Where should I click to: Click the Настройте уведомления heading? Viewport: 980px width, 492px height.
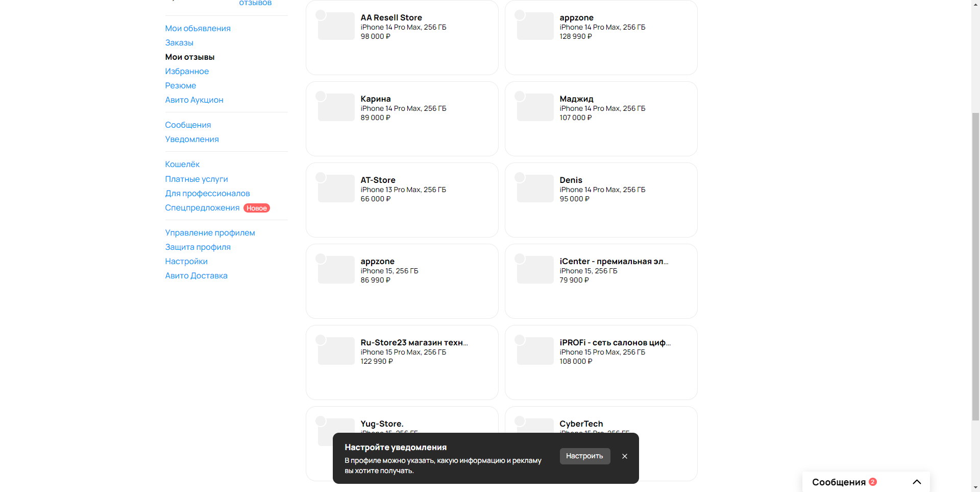[x=396, y=447]
